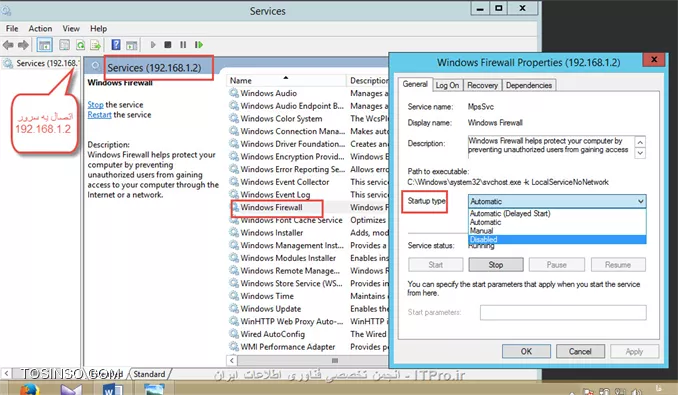The width and height of the screenshot is (678, 395).
Task: Click the green Refresh toolbar icon
Action: point(80,45)
